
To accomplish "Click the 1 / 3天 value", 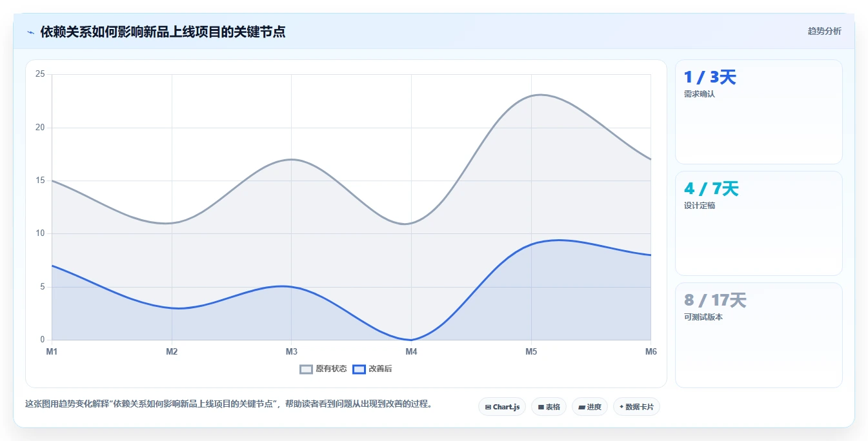I will click(710, 77).
